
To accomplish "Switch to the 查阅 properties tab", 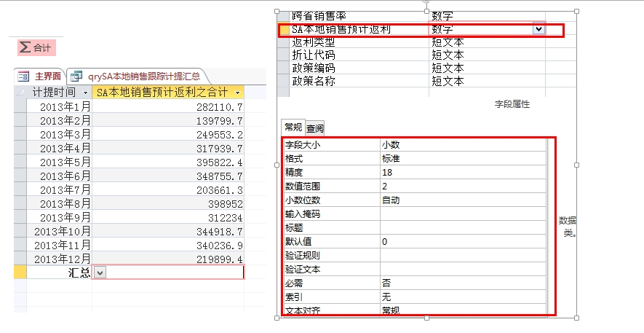I will click(x=315, y=128).
